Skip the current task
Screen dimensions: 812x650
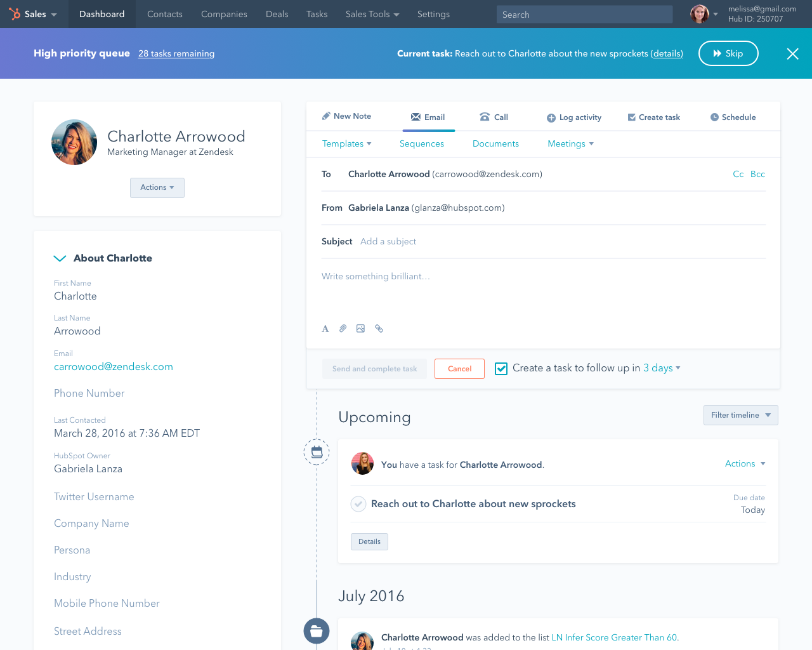click(728, 53)
